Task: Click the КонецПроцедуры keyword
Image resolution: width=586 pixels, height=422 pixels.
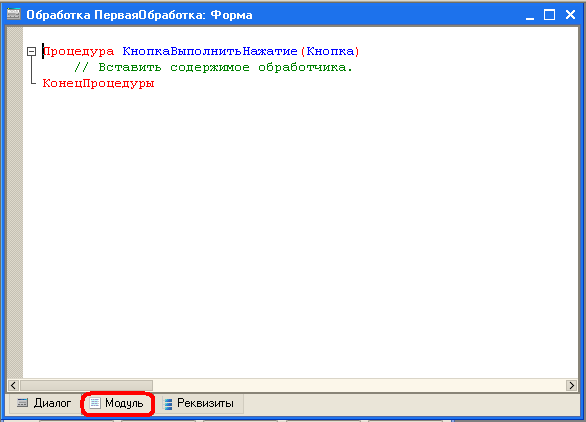Action: point(98,83)
